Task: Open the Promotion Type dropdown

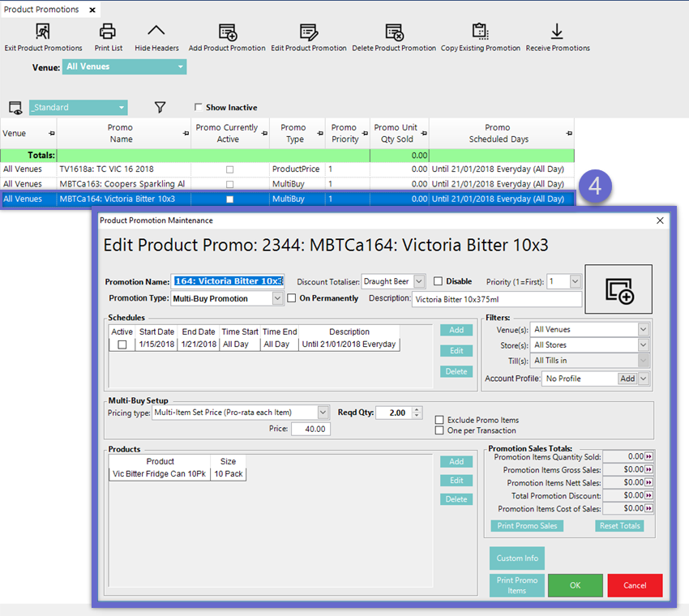Action: click(277, 298)
